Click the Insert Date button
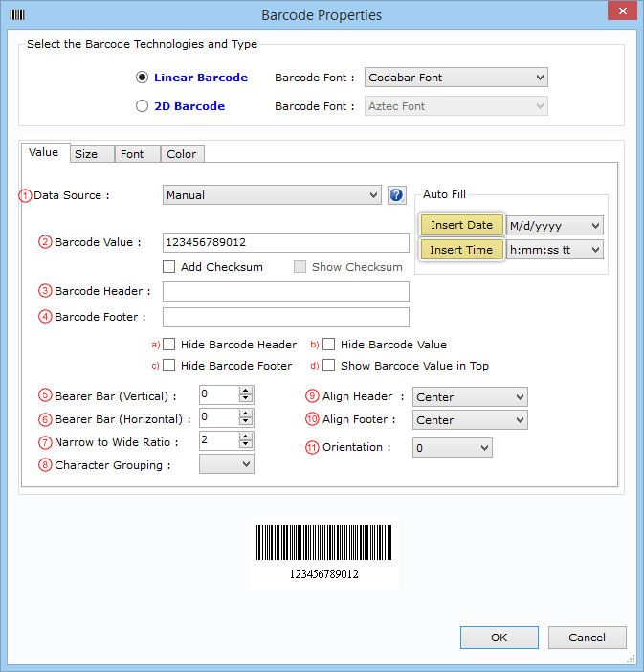 point(461,225)
